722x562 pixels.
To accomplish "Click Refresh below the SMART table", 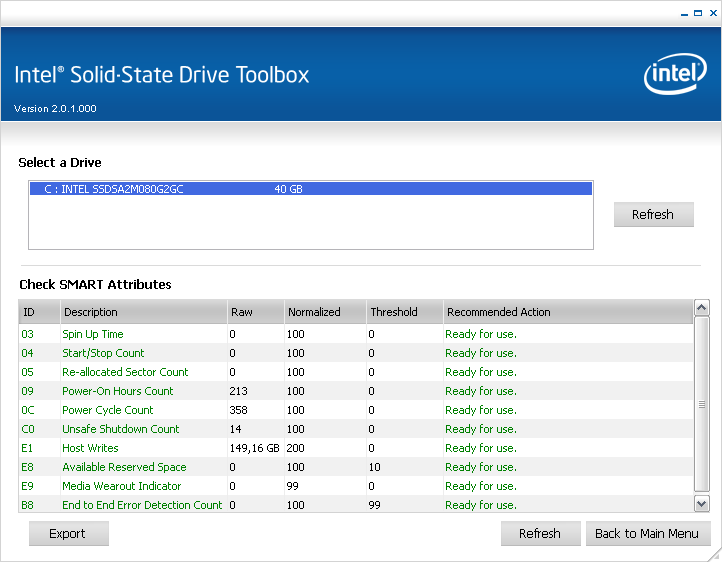I will (x=540, y=533).
